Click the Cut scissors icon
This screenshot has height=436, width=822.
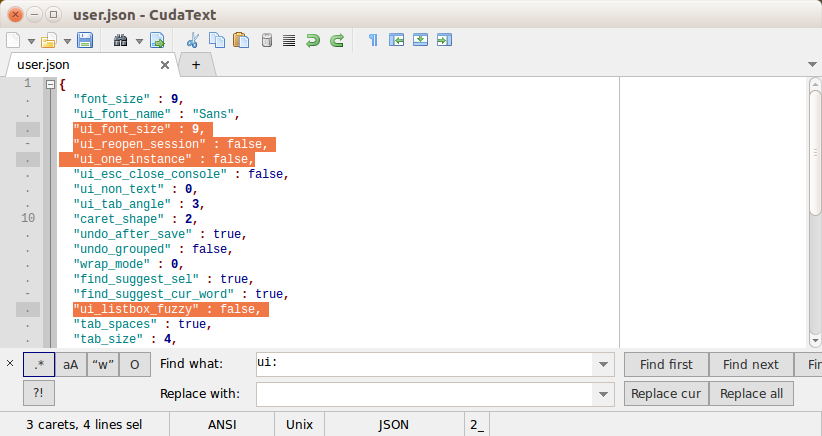193,40
